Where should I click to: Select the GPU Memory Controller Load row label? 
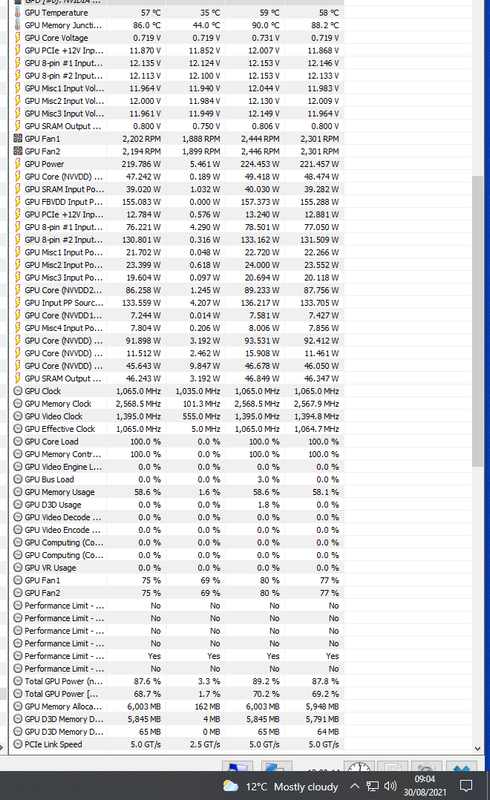pyautogui.click(x=63, y=454)
